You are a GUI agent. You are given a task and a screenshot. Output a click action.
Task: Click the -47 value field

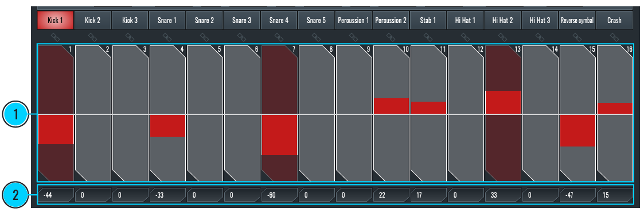[x=577, y=195]
